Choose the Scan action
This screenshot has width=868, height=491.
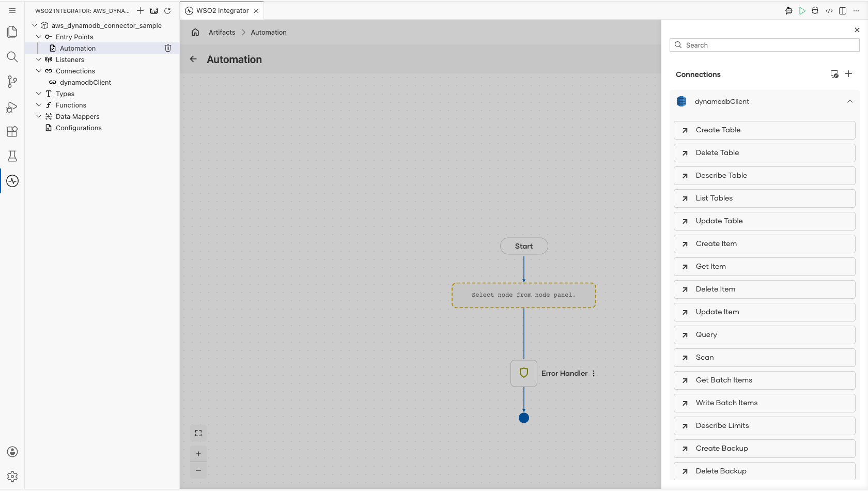[765, 358]
